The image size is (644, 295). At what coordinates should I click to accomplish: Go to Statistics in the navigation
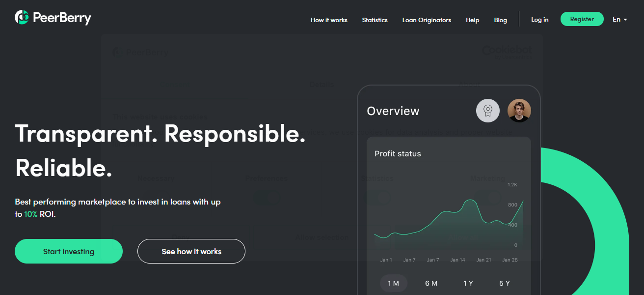(375, 20)
